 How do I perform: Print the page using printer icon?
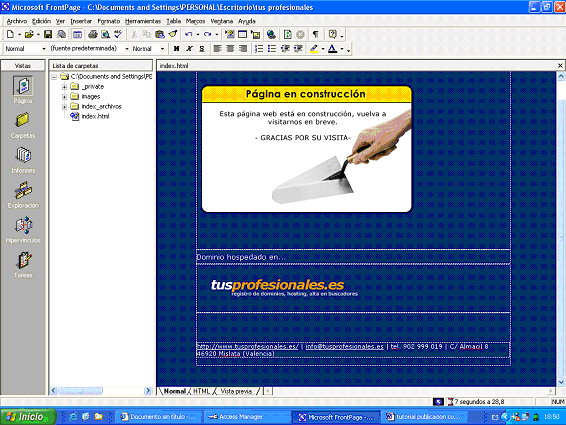pos(93,34)
